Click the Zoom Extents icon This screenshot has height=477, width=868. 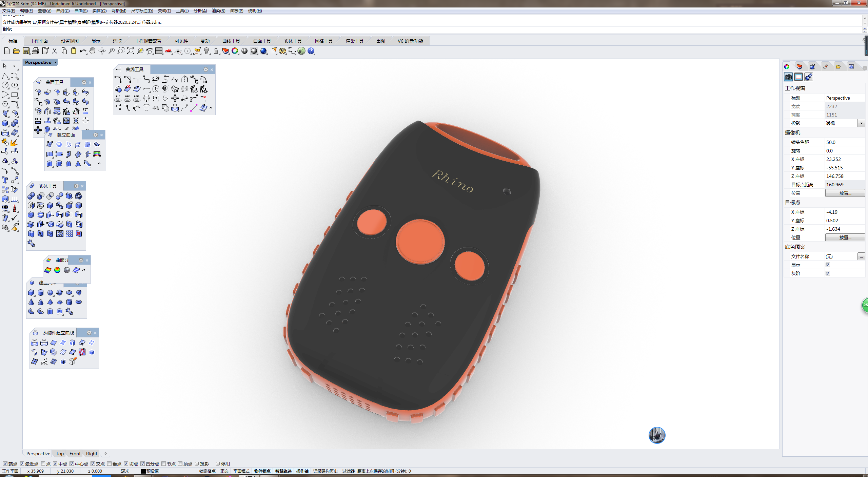(x=131, y=51)
